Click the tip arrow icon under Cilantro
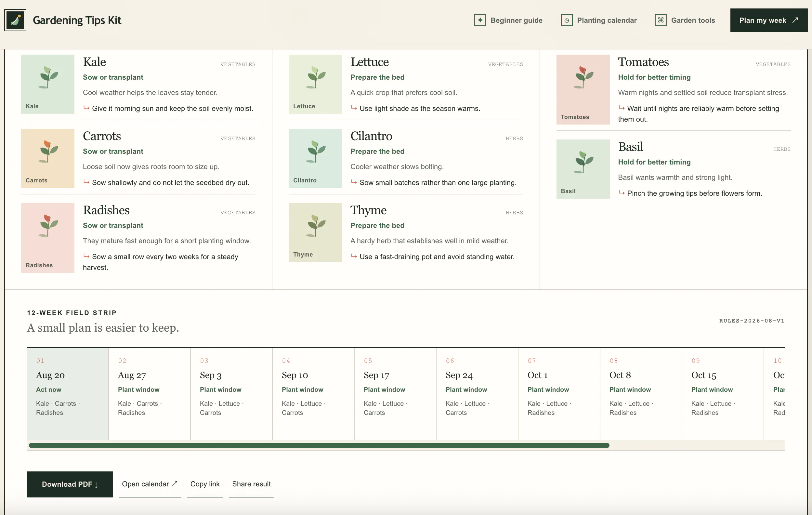This screenshot has height=515, width=812. pyautogui.click(x=354, y=182)
